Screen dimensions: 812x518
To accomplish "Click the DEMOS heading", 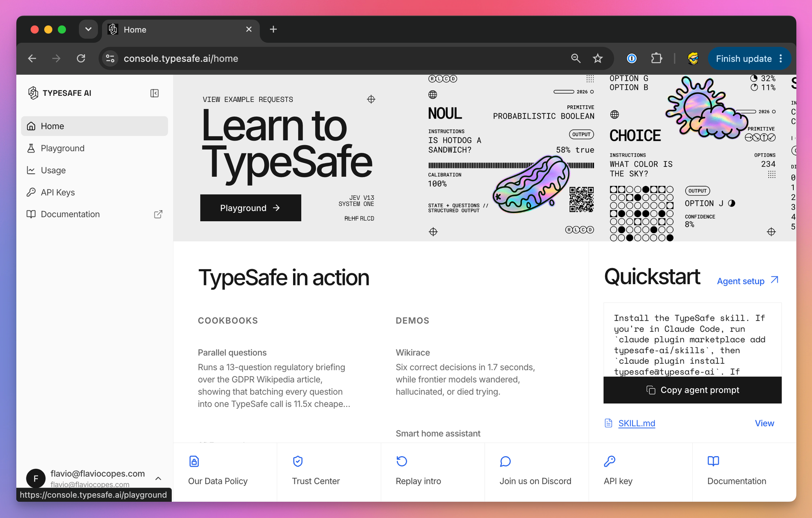I will point(412,321).
